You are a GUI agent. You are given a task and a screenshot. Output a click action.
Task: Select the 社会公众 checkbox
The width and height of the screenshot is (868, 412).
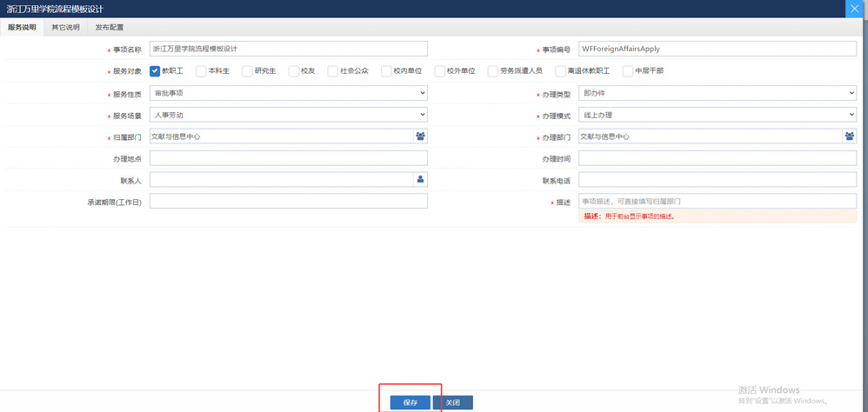pos(334,71)
